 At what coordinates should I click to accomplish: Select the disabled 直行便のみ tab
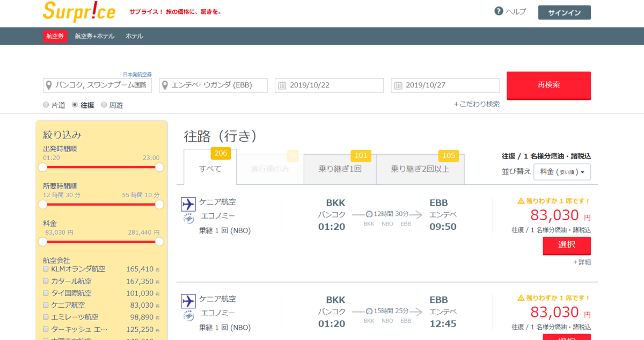(x=270, y=169)
